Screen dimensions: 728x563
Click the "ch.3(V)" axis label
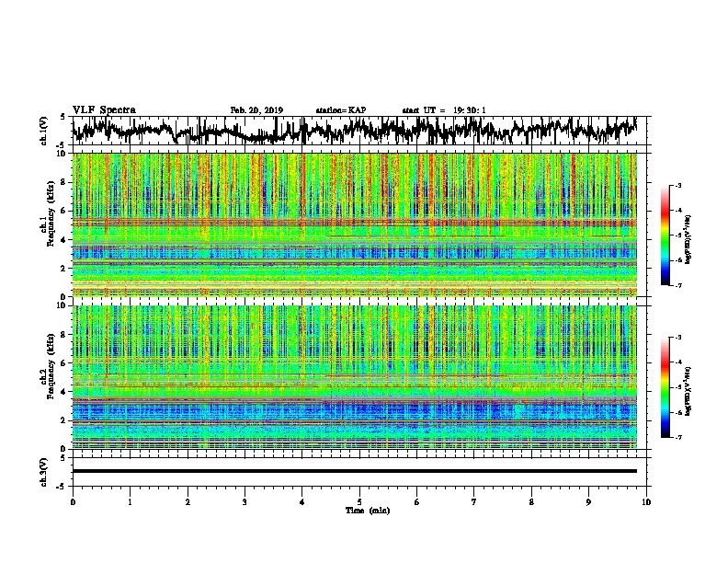pyautogui.click(x=43, y=472)
